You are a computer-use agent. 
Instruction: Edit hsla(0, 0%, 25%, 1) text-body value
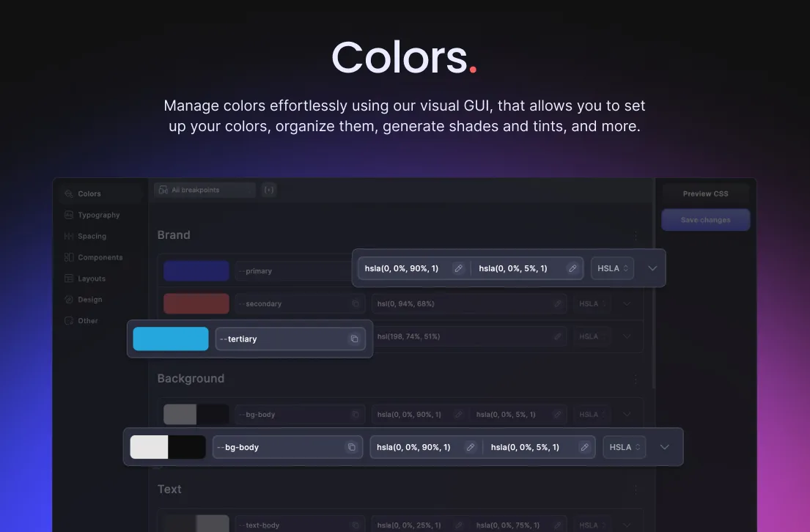pos(459,525)
